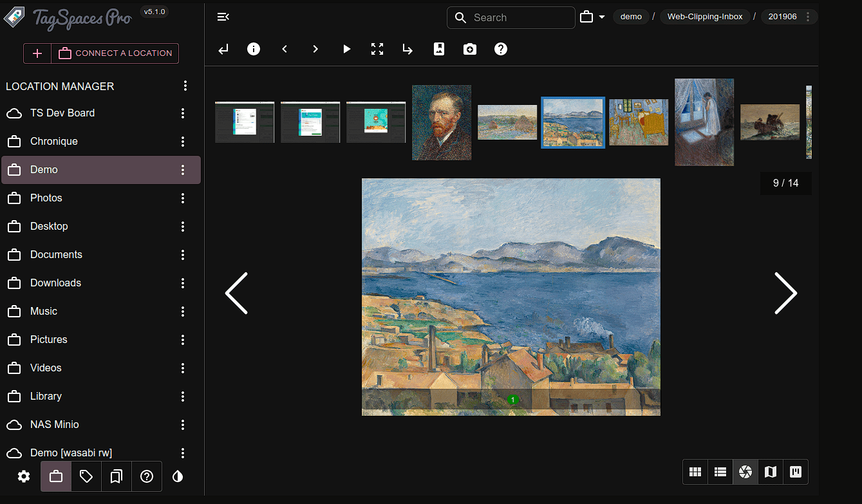Select the woman at window thumbnail
Screen dimensions: 862x504
(x=704, y=122)
